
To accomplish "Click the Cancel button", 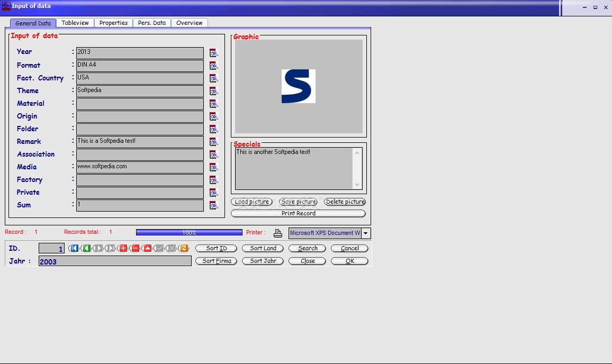I will (350, 248).
